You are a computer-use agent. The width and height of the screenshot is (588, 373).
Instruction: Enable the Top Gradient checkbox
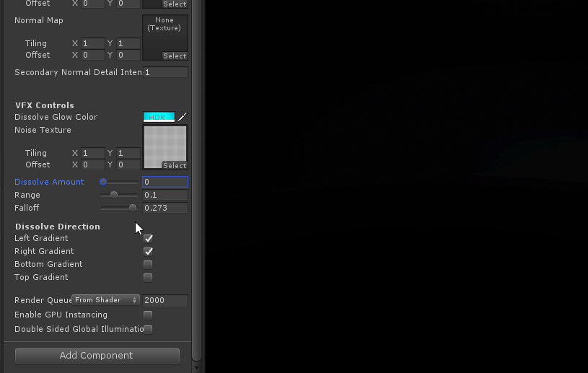click(148, 278)
